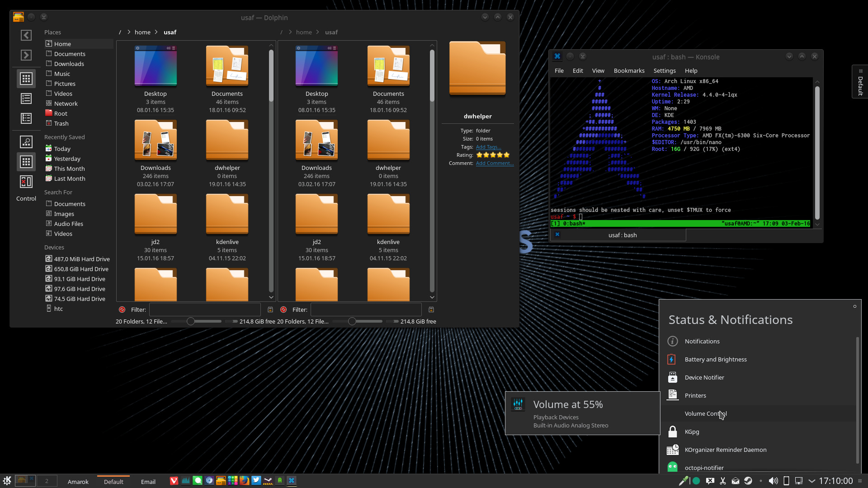This screenshot has height=488, width=868.
Task: Focus the right pane Filter field
Action: [366, 310]
